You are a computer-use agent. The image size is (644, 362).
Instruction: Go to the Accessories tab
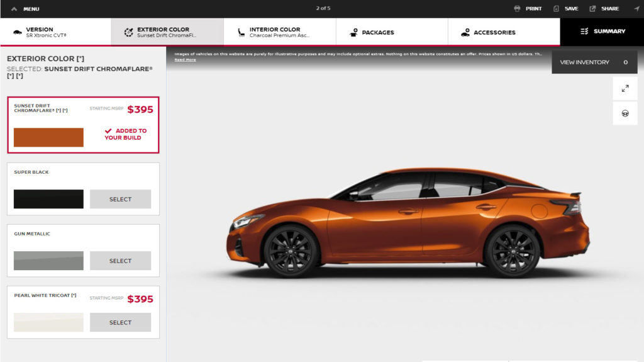click(503, 32)
